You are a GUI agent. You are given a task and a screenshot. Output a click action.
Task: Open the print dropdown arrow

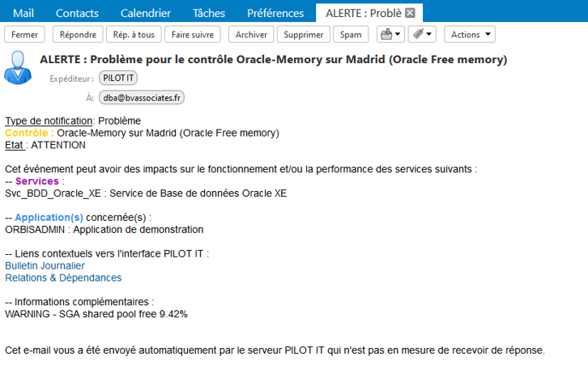398,34
